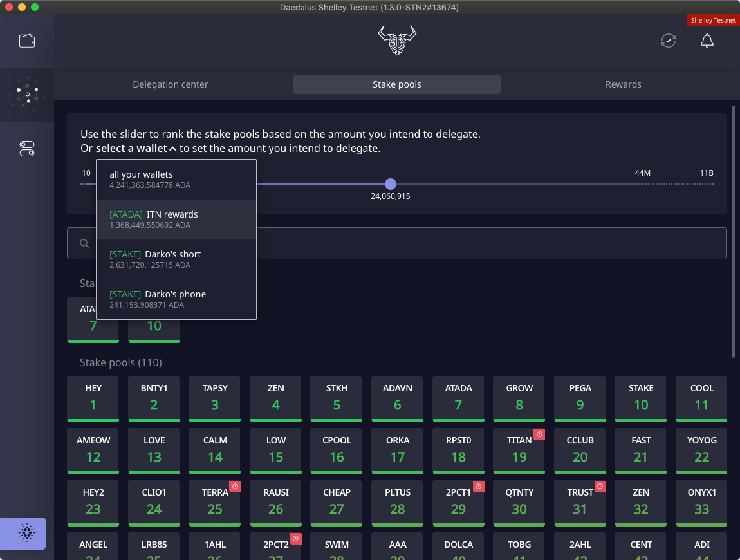This screenshot has width=740, height=560.
Task: Click the Cardano logo button at sidebar bottom
Action: (23, 533)
